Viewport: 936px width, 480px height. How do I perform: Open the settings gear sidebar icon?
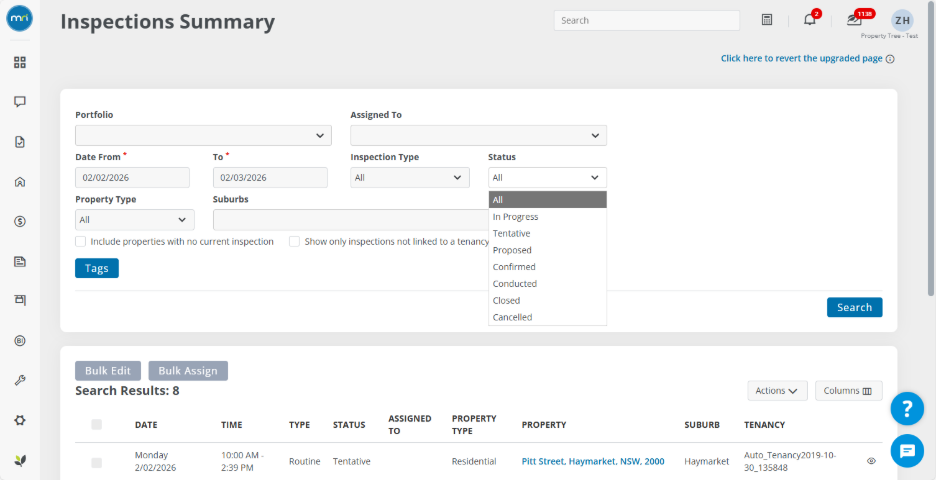point(20,420)
